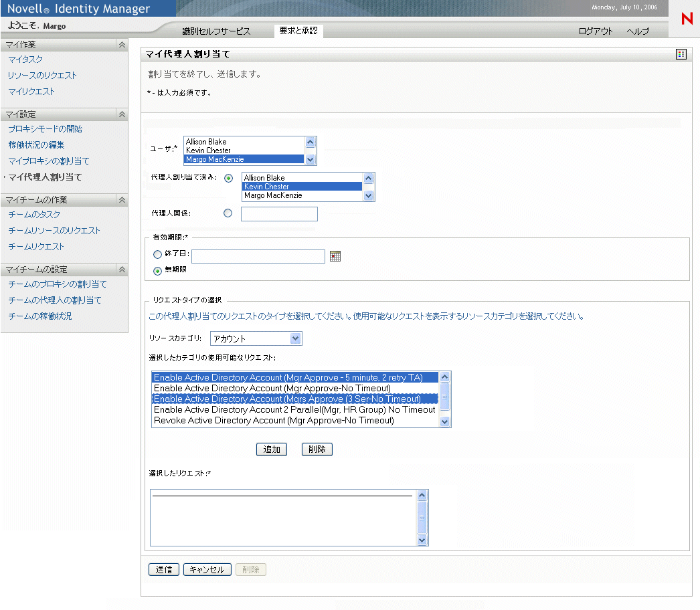Collapse the マイ作業 sidebar section
Screen dimensions: 700x610
click(122, 45)
